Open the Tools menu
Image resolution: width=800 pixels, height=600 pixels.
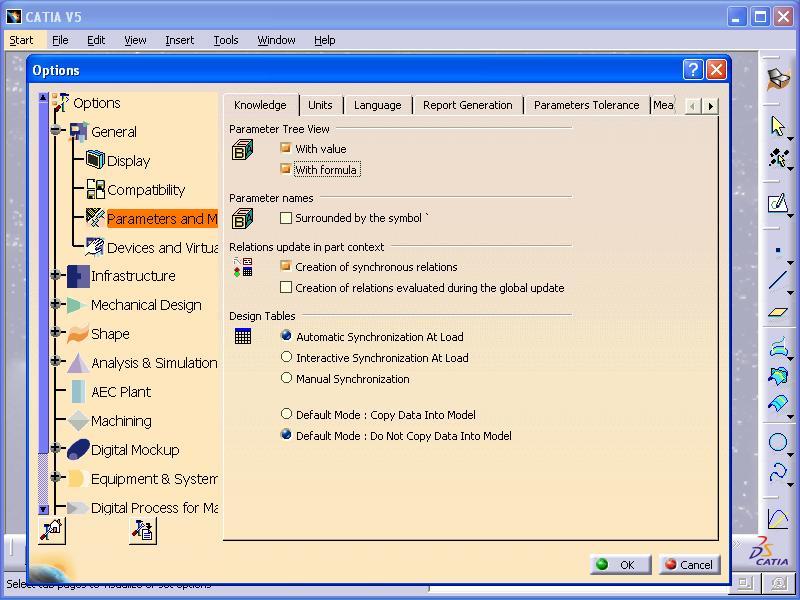pyautogui.click(x=226, y=40)
